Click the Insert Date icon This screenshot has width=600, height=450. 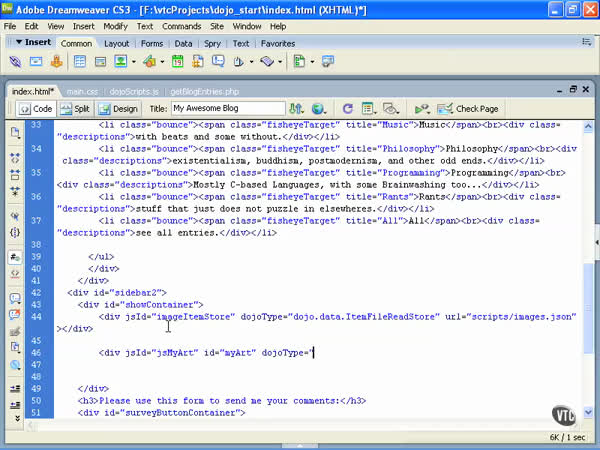pos(178,62)
